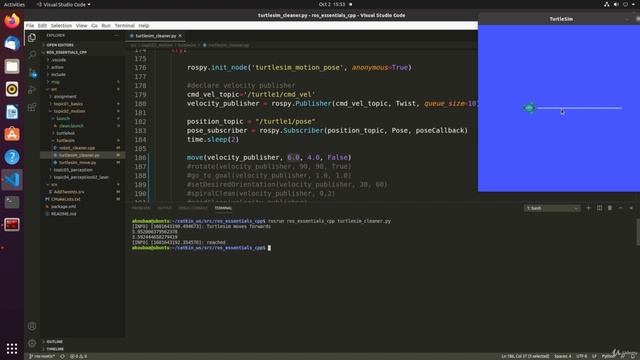Expand the topic03_perception folder
This screenshot has width=640, height=360.
73,170
